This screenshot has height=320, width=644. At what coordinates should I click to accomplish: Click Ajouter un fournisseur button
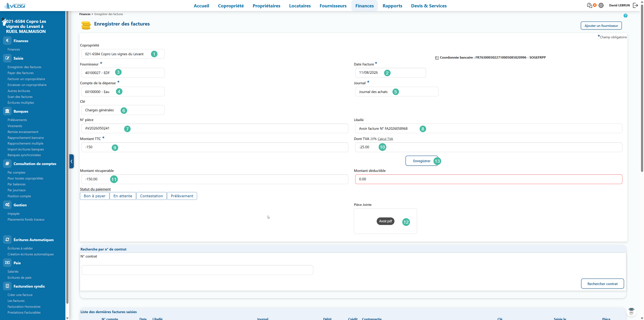[601, 26]
